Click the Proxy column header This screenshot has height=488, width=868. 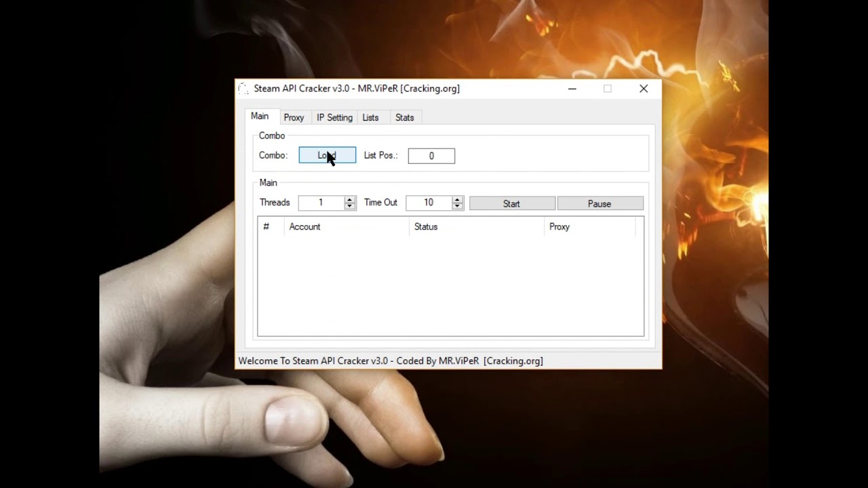[590, 226]
